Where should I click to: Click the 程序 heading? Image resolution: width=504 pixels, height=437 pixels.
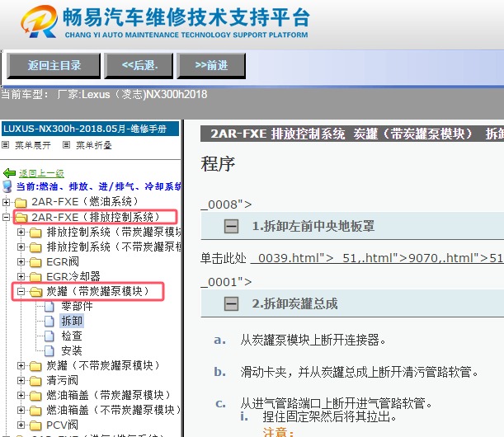(218, 164)
